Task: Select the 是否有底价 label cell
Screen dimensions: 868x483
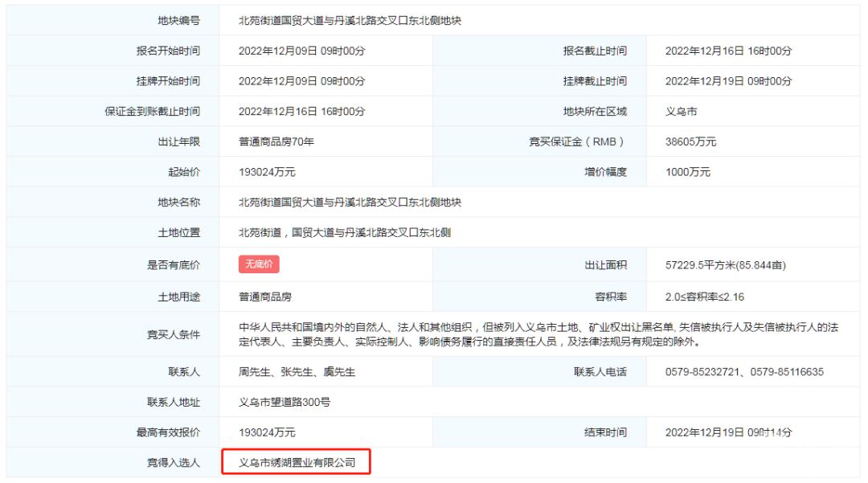Action: point(173,265)
